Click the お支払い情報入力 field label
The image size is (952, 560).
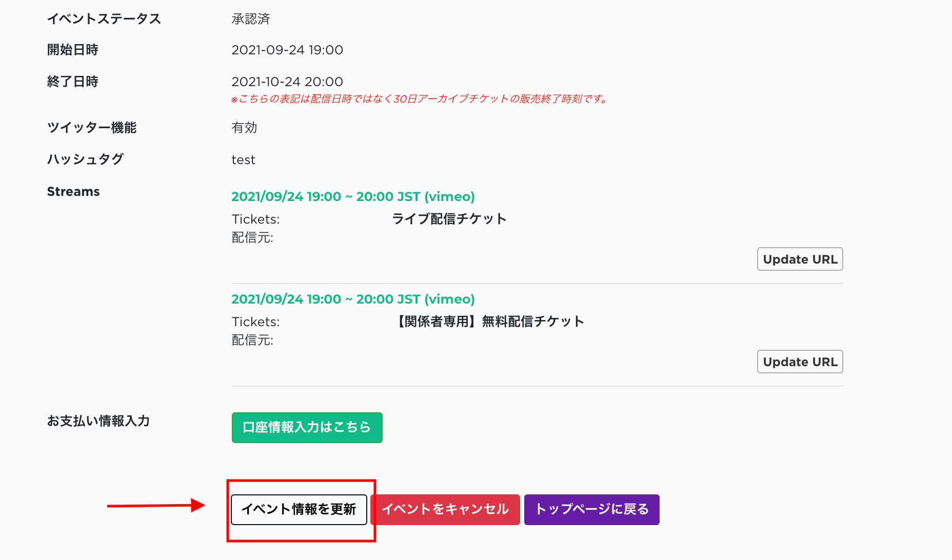pos(98,421)
